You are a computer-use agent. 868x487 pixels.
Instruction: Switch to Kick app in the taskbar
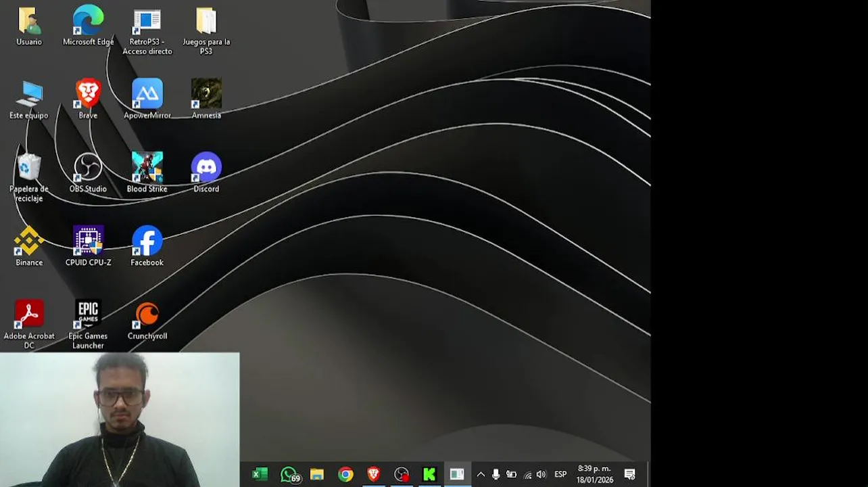point(429,475)
